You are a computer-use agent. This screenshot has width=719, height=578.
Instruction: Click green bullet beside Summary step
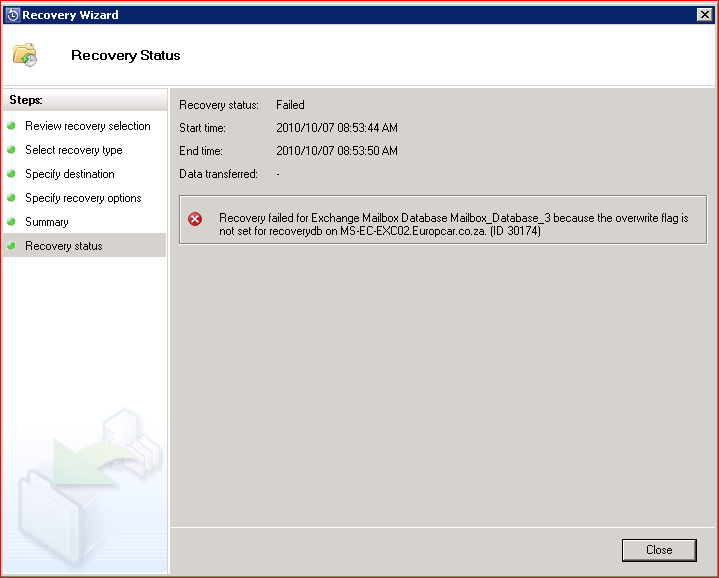[x=11, y=222]
